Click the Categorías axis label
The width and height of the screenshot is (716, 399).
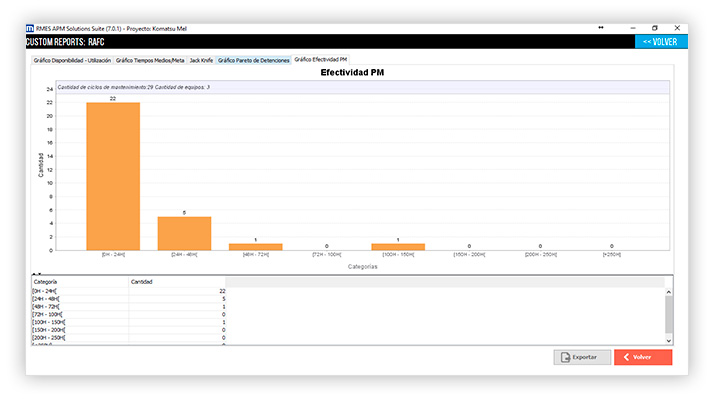point(363,266)
